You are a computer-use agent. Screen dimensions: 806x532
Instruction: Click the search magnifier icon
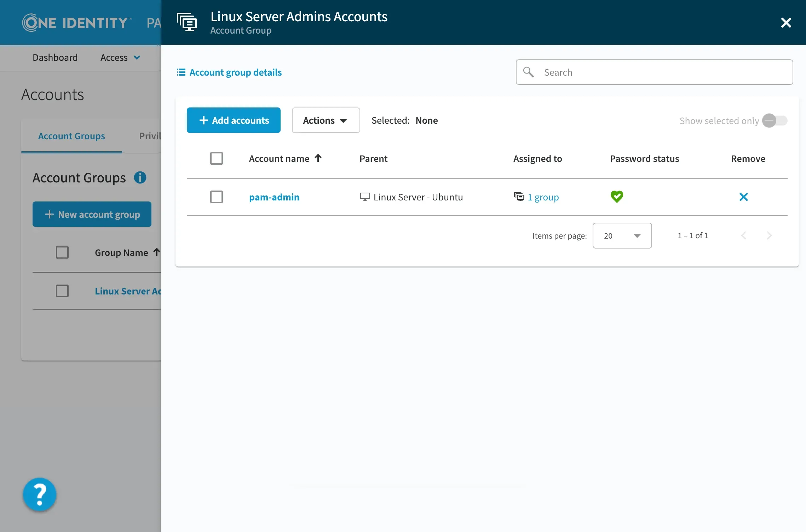528,72
